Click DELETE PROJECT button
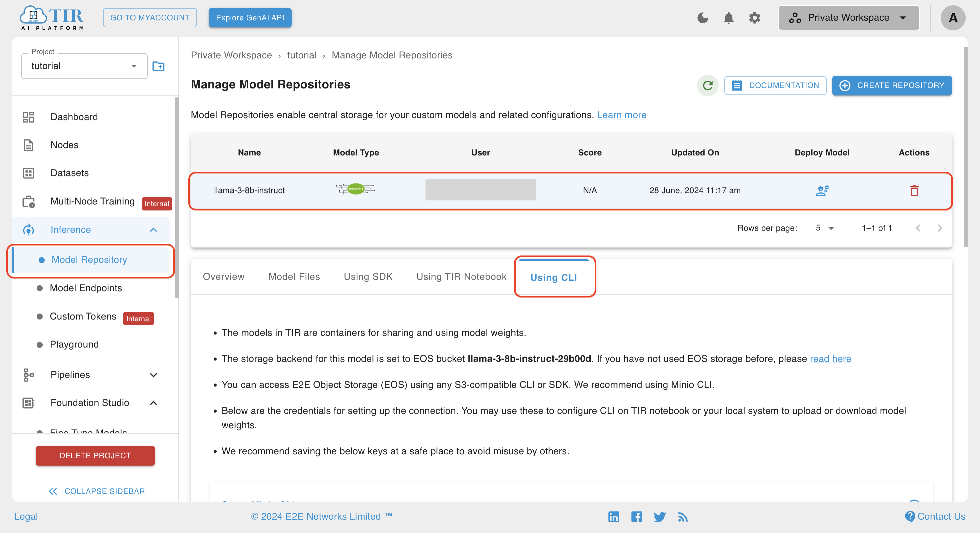The width and height of the screenshot is (980, 533). coord(95,456)
